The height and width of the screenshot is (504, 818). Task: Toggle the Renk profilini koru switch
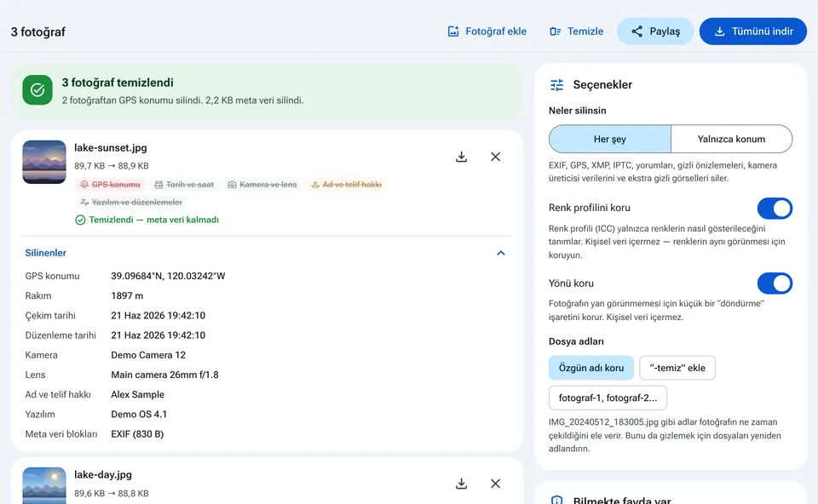point(775,209)
